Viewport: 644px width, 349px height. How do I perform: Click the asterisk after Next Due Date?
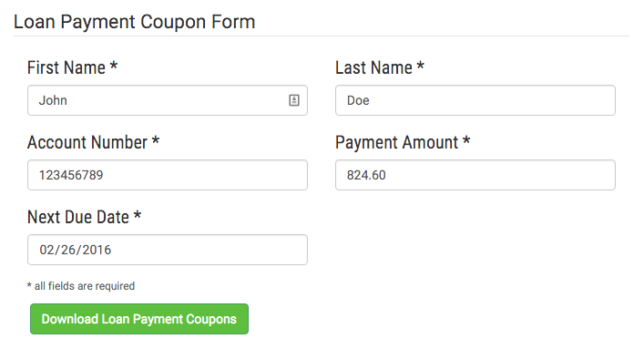point(138,215)
